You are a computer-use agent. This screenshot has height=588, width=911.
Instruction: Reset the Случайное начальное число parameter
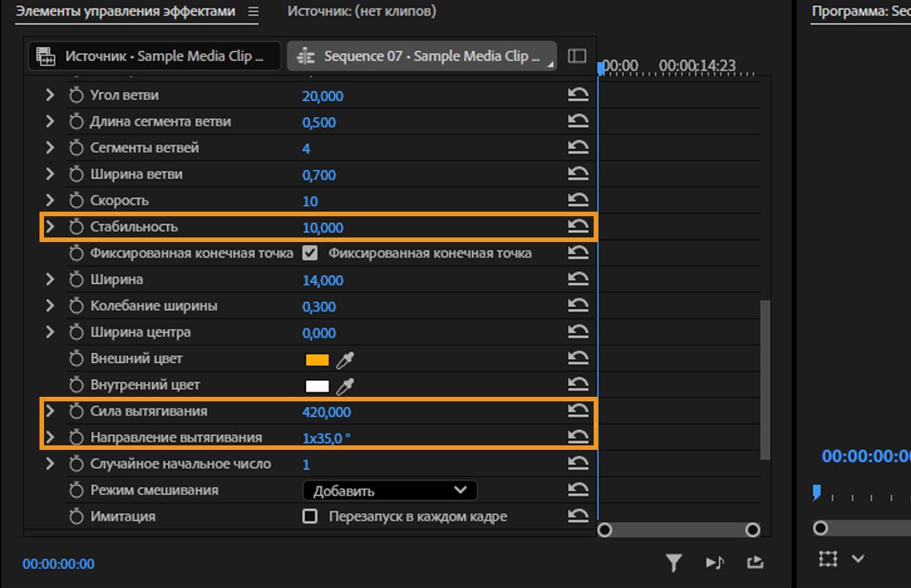pyautogui.click(x=578, y=464)
